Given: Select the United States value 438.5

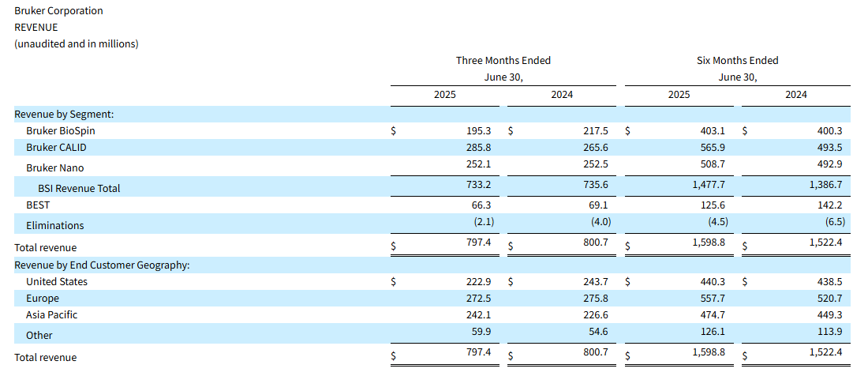Looking at the screenshot, I should 830,282.
